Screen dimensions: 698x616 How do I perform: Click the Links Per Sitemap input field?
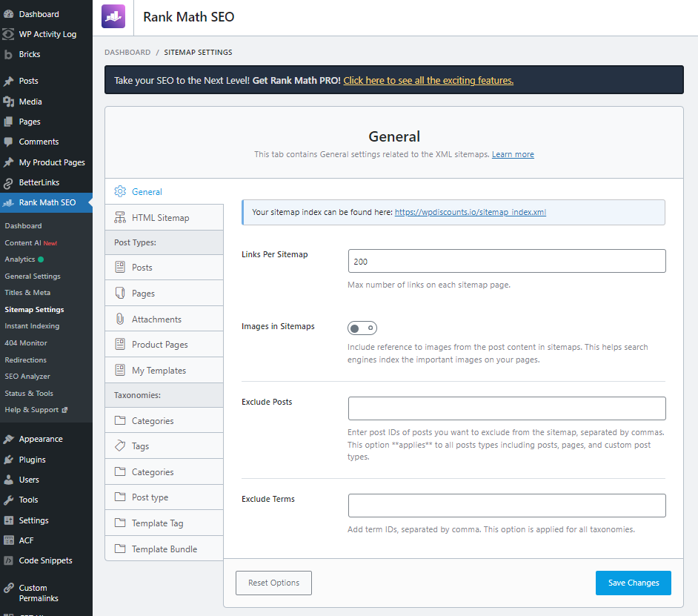(507, 261)
